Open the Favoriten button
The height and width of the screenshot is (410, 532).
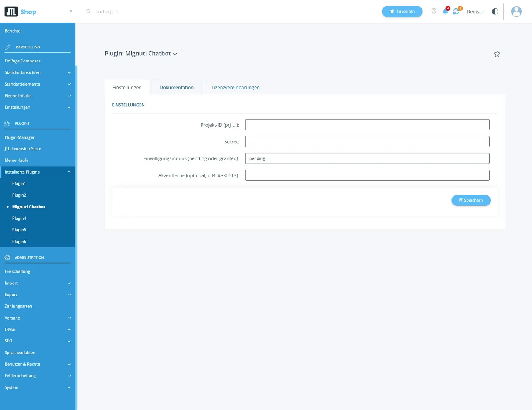click(x=402, y=11)
